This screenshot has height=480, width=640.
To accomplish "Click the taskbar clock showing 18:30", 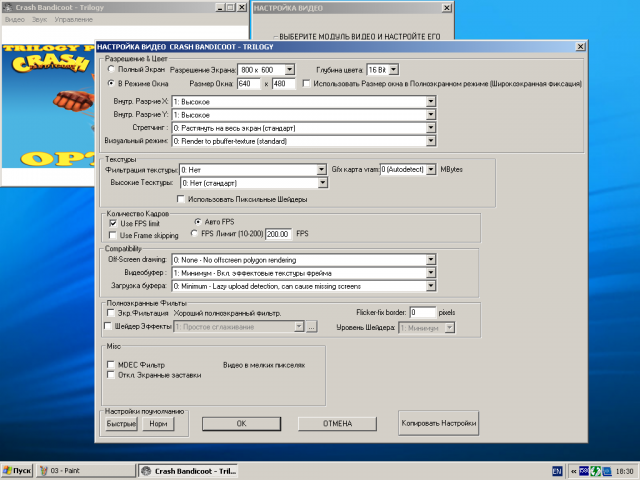I will coord(624,471).
